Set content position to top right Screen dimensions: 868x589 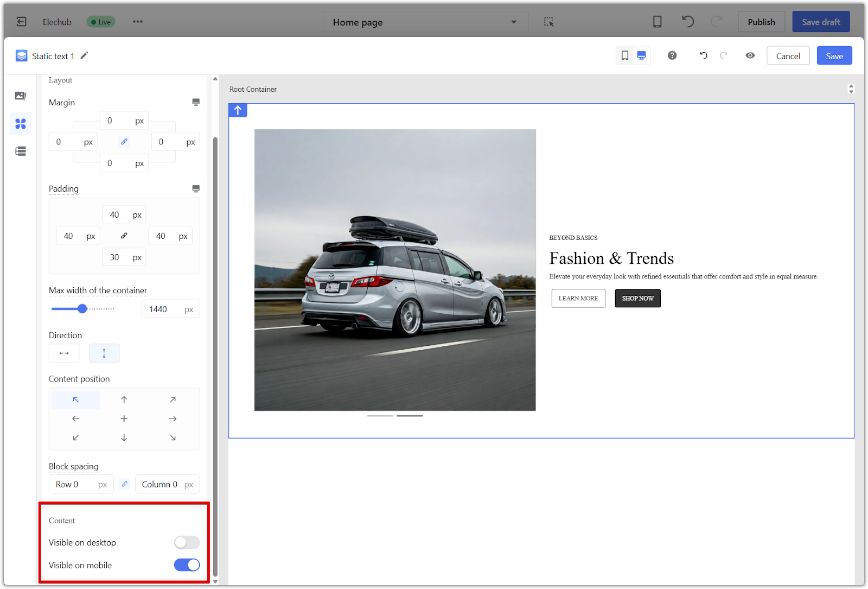coord(173,400)
